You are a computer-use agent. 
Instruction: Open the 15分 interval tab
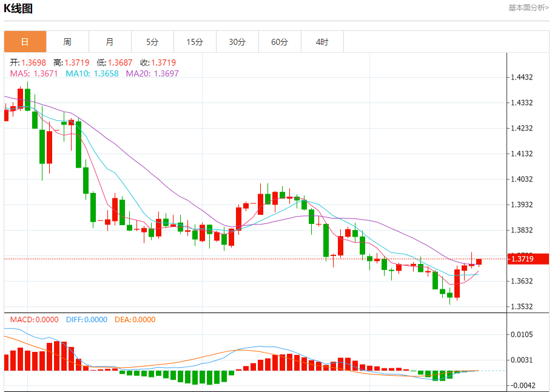tap(195, 42)
